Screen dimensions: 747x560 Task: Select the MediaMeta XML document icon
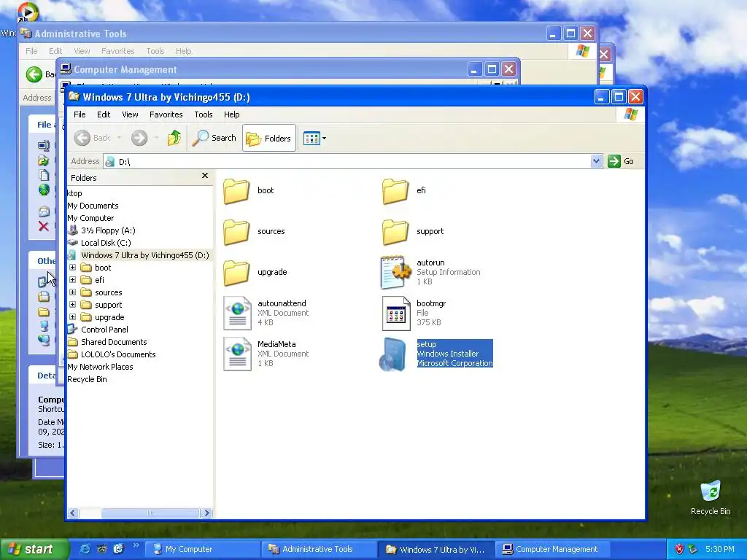(237, 354)
